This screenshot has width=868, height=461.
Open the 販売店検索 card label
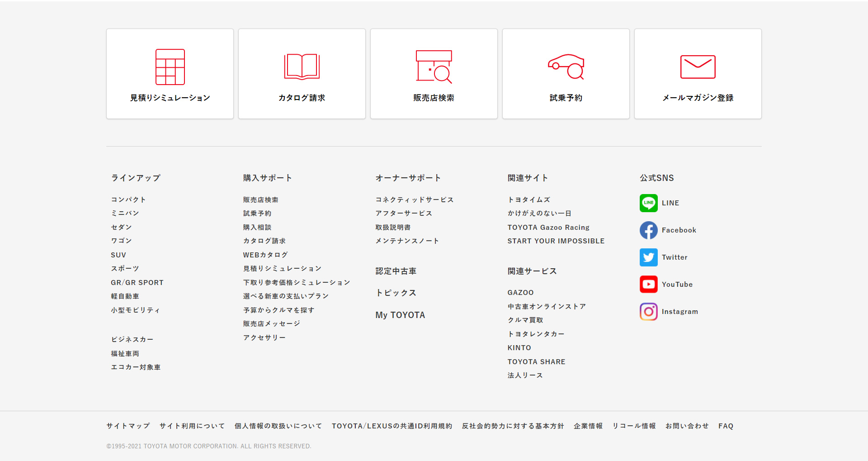coord(434,98)
